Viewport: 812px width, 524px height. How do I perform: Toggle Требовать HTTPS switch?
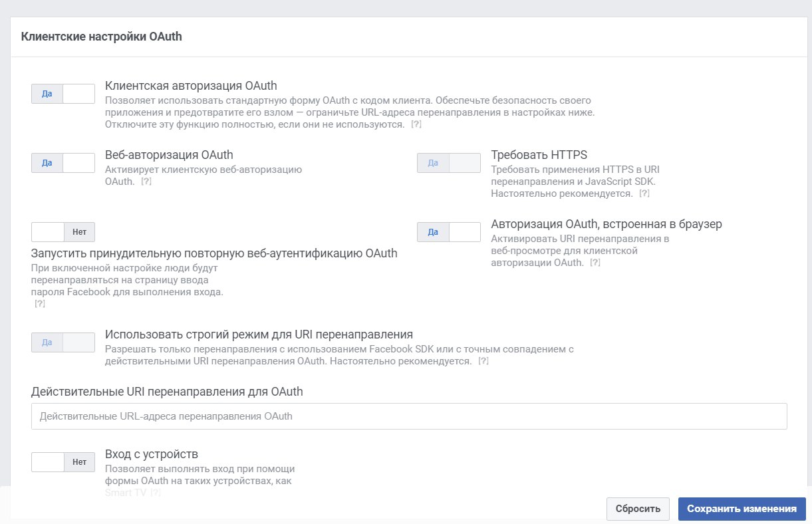449,163
